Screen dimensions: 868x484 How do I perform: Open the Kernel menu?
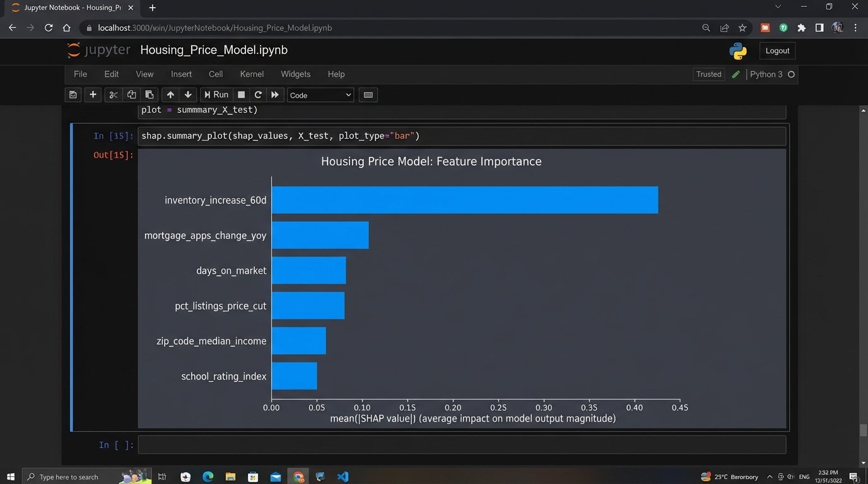252,74
